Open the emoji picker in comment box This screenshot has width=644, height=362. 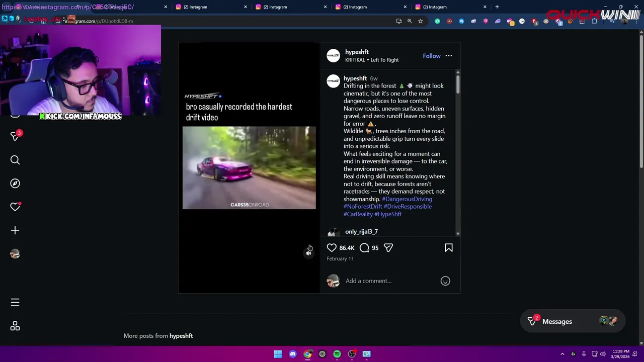point(445,281)
